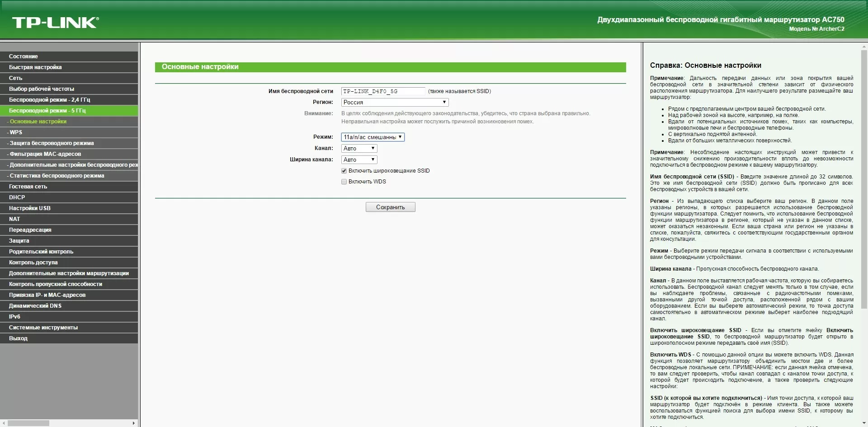Open Динамический DNS menu item
Screen dimensions: 868x427
pyautogui.click(x=69, y=306)
